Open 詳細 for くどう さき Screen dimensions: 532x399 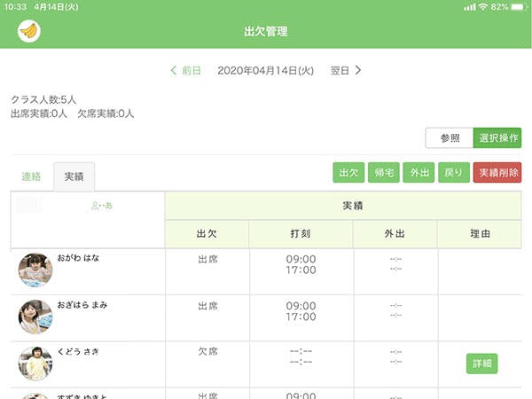point(481,364)
